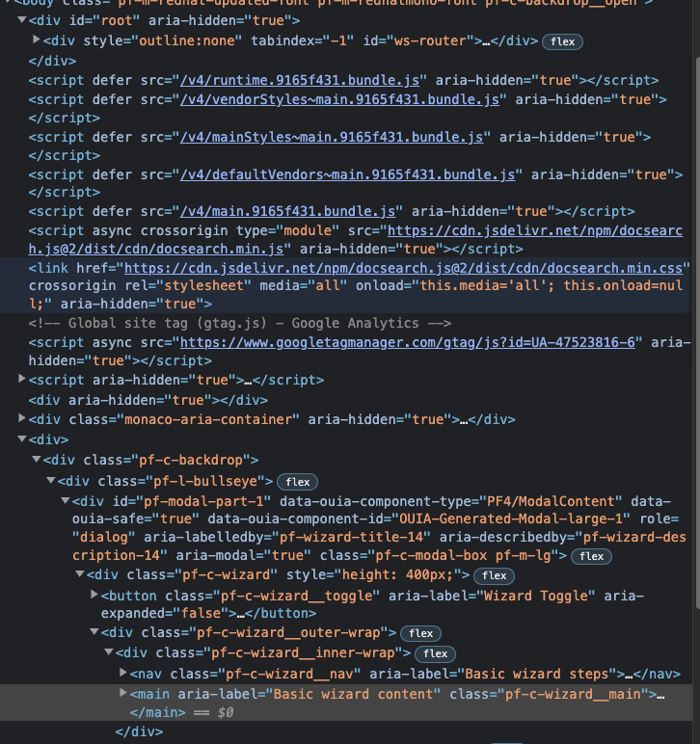This screenshot has width=700, height=744.
Task: Click the type="module" attribute value
Action: (308, 230)
